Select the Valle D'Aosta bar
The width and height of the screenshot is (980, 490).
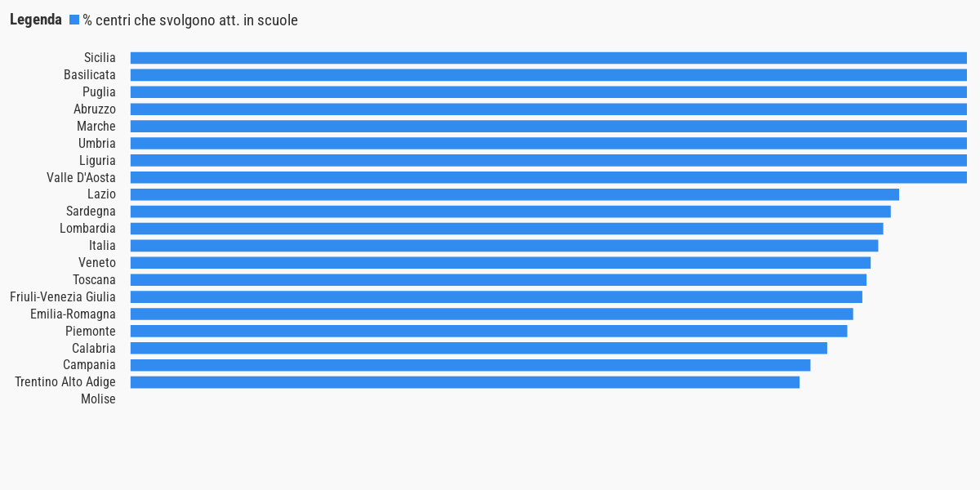[x=549, y=177]
